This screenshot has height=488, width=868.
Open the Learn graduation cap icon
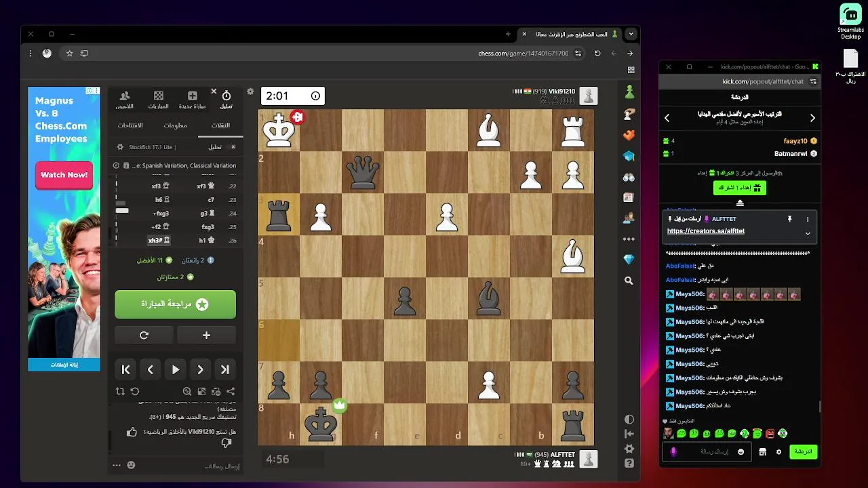629,156
